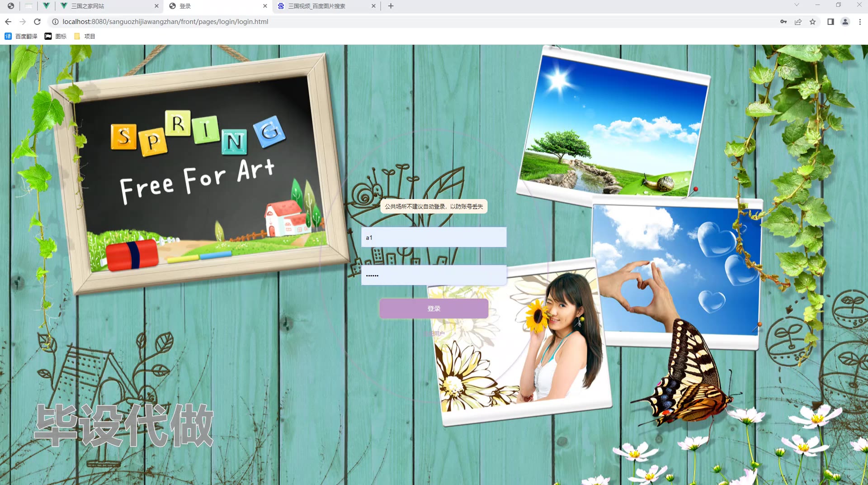Click the username field containing a1

434,237
